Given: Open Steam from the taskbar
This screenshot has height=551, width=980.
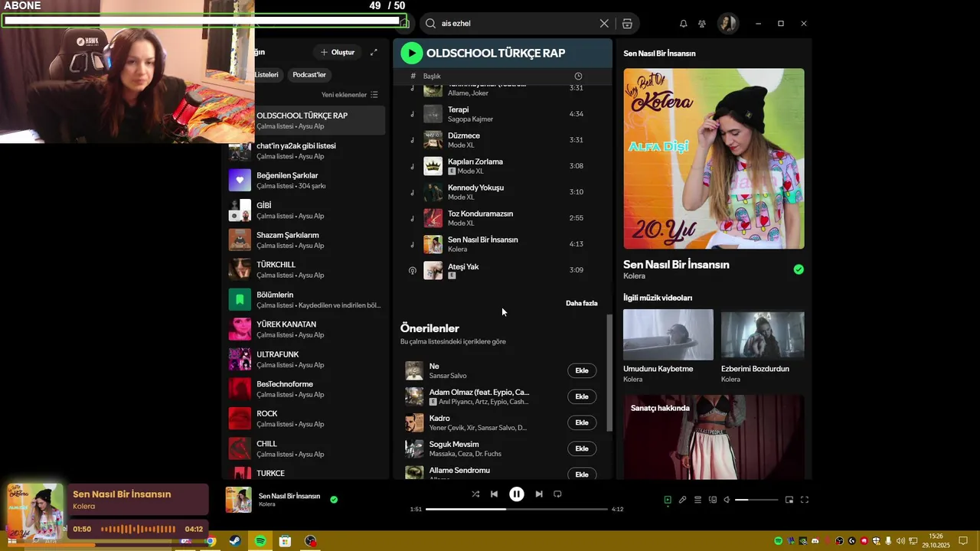Looking at the screenshot, I should click(235, 541).
